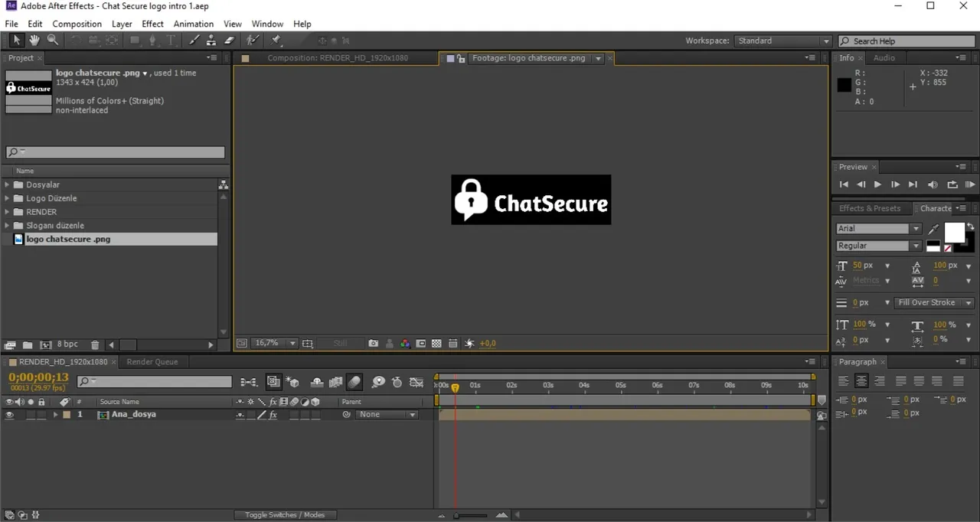Hide the Ana_dosya layer video
980x522 pixels.
tap(10, 415)
